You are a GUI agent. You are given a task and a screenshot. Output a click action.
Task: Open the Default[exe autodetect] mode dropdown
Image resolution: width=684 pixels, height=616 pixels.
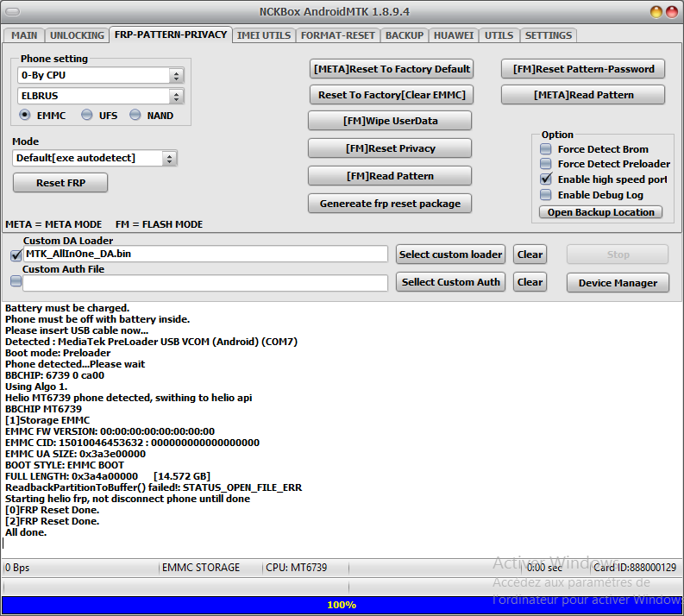[x=169, y=158]
